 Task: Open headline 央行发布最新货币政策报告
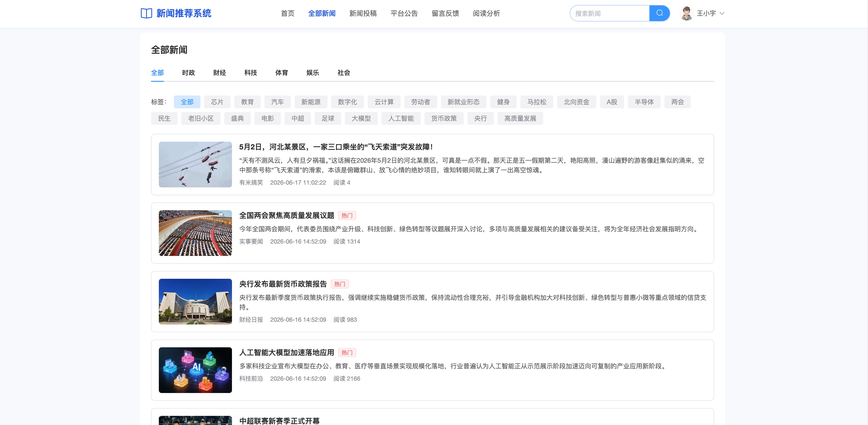tap(283, 284)
